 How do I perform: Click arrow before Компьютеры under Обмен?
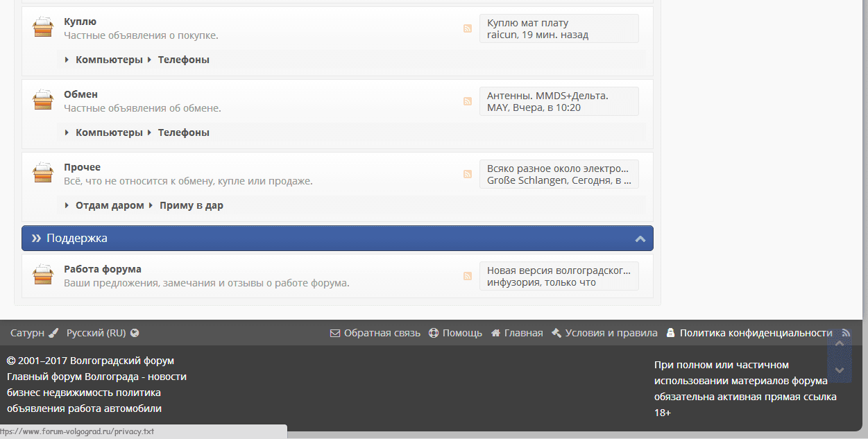(x=67, y=132)
